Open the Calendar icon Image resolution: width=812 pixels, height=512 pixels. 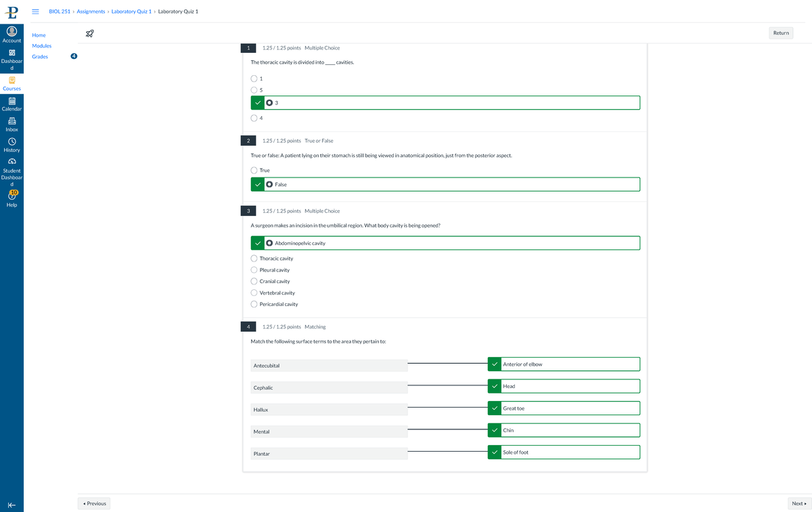(12, 101)
